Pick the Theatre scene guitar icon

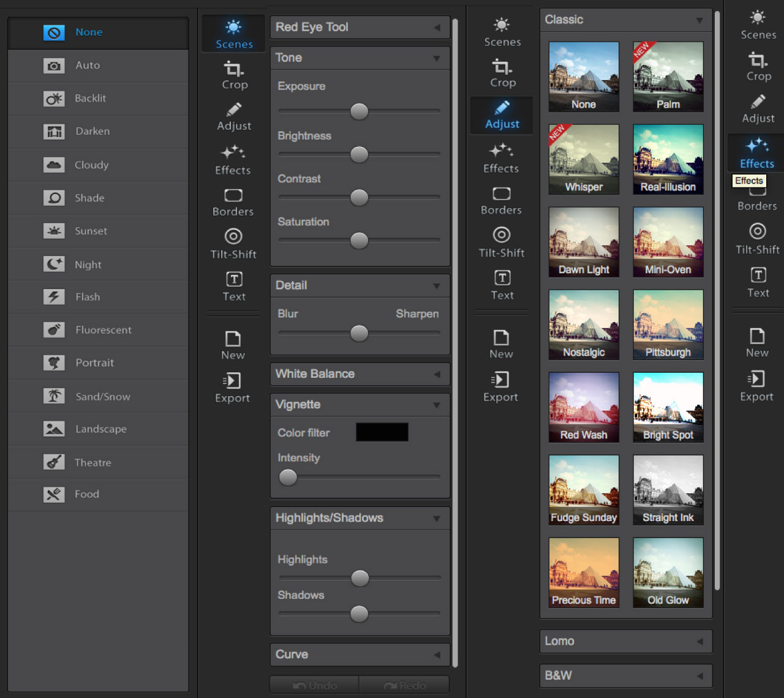click(x=54, y=462)
